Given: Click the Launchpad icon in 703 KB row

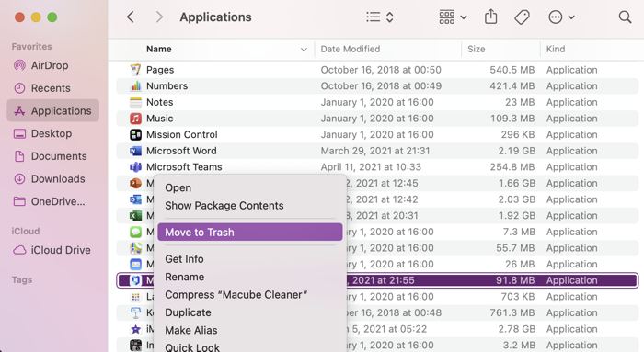Looking at the screenshot, I should pos(135,297).
